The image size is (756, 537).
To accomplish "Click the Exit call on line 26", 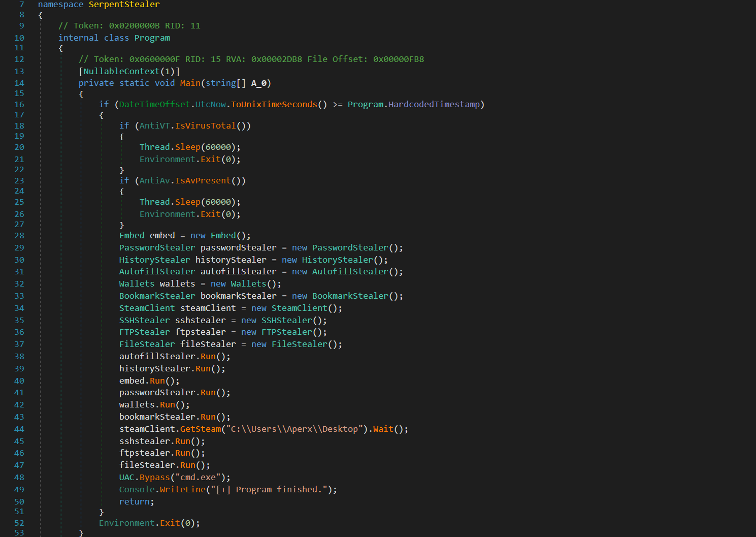I will click(x=211, y=214).
